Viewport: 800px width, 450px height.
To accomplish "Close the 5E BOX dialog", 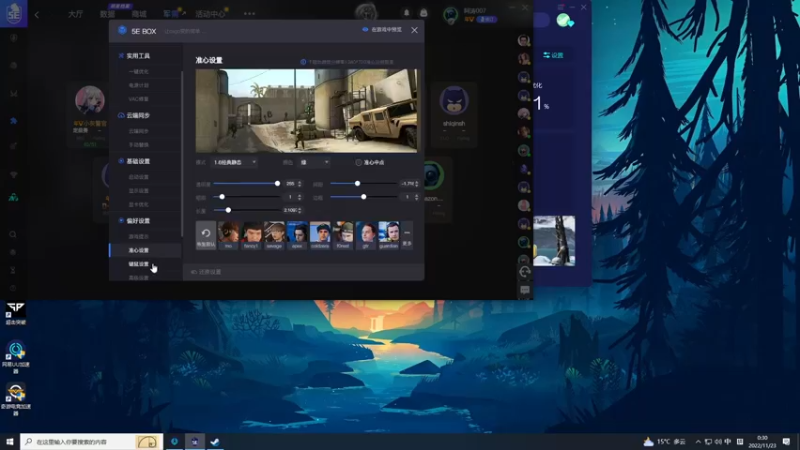I will [414, 30].
